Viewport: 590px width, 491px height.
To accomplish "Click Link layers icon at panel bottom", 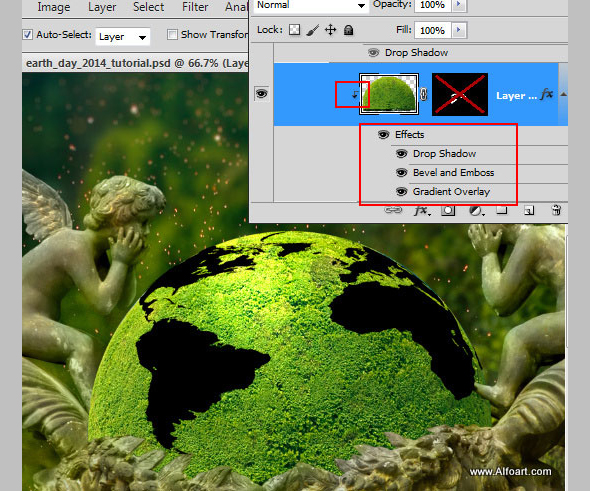I will click(x=393, y=210).
